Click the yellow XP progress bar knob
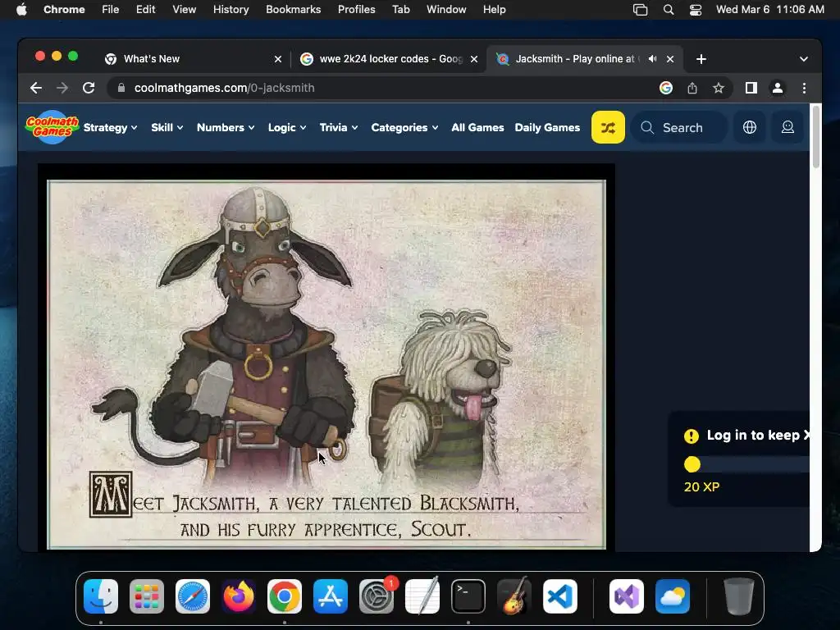The image size is (840, 630). [x=692, y=464]
